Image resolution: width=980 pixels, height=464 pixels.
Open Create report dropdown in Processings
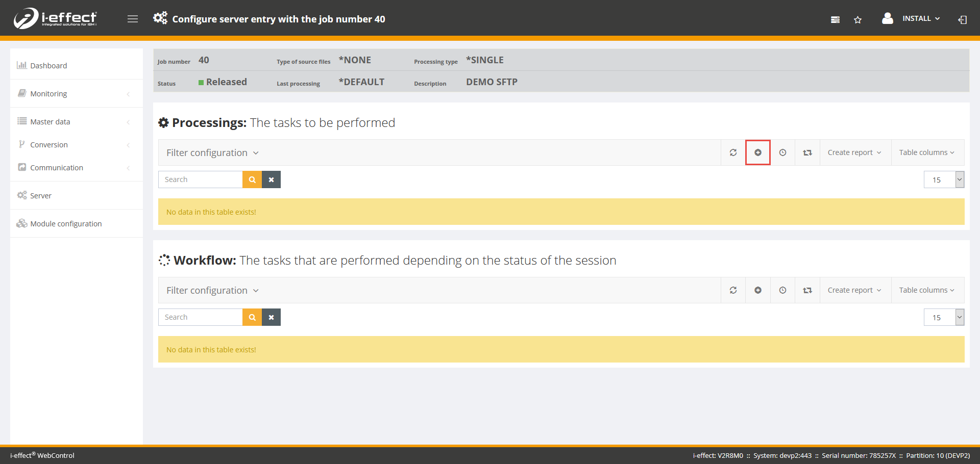(x=854, y=152)
